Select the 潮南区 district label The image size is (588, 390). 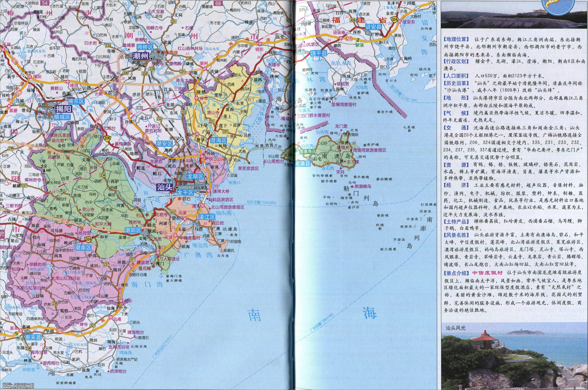(x=83, y=247)
